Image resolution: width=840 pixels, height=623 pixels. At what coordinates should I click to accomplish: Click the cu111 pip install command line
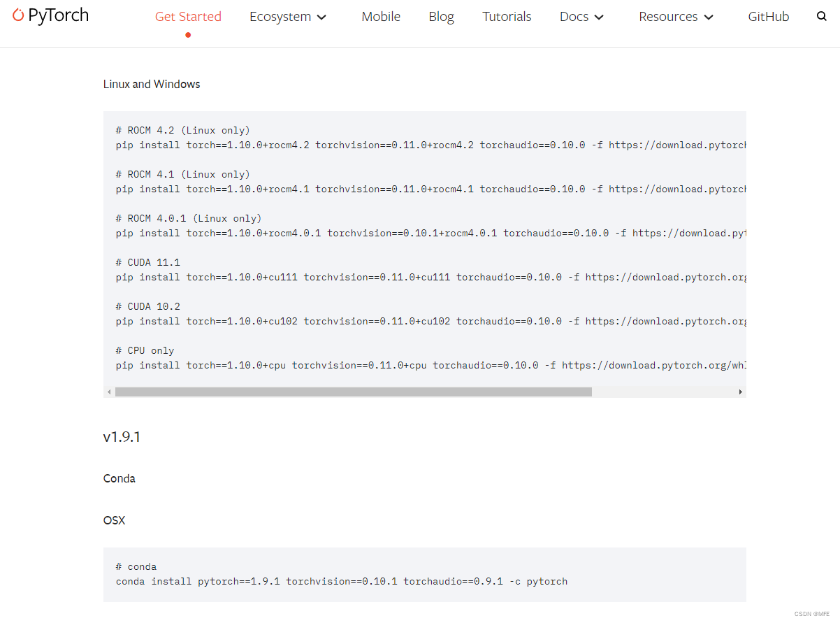click(x=430, y=277)
